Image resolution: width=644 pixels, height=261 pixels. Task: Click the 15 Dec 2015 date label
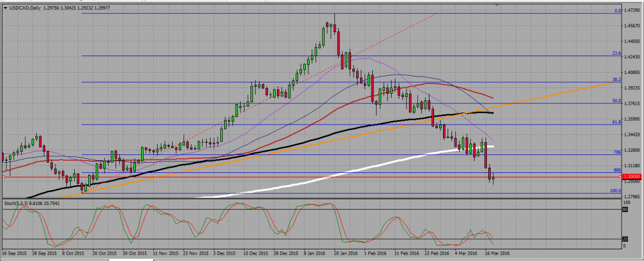256,254
